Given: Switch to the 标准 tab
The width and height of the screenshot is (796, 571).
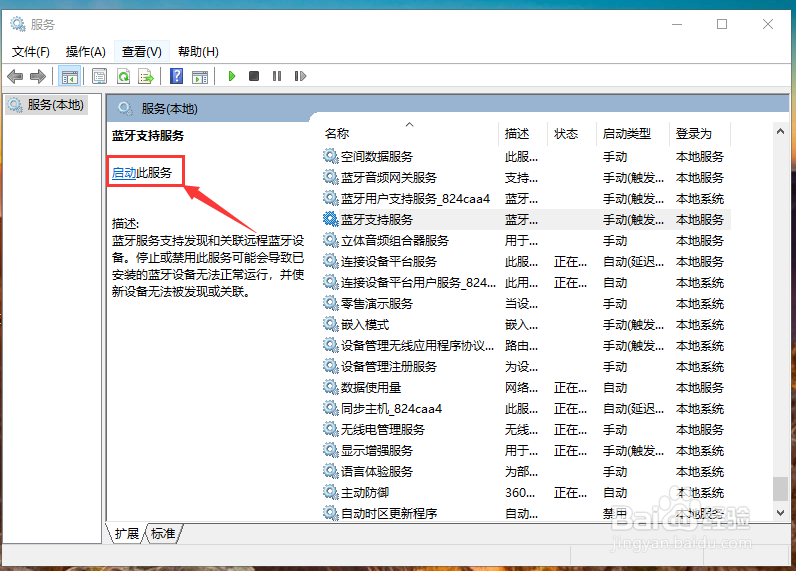Looking at the screenshot, I should 163,533.
